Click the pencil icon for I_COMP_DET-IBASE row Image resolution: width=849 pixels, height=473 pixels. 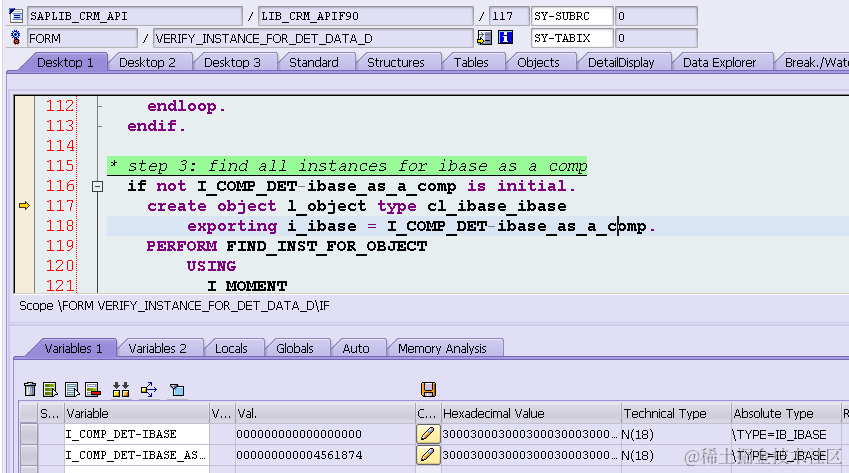427,433
